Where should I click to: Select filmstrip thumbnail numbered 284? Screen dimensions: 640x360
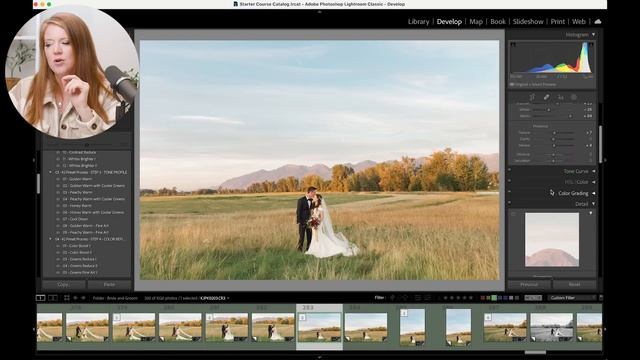(365, 327)
